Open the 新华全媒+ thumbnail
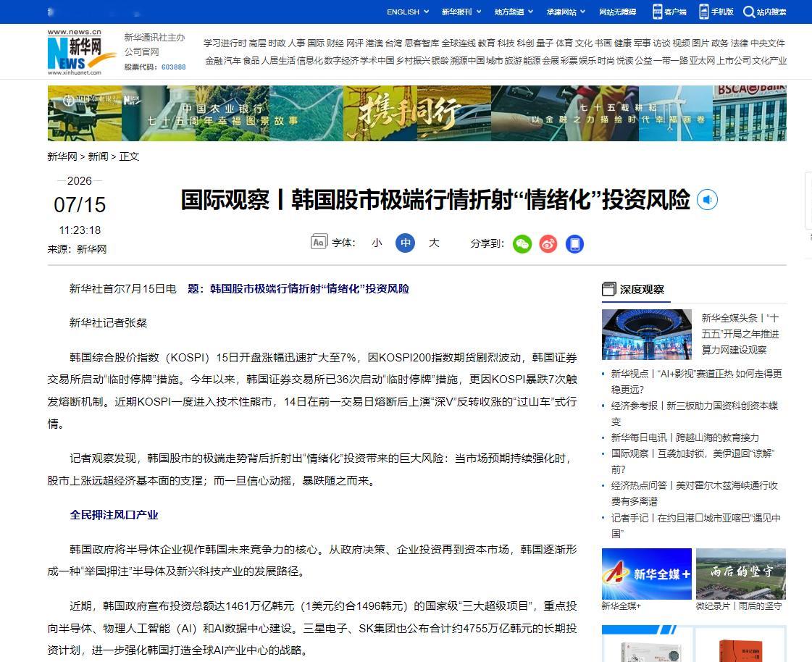This screenshot has height=662, width=812. pos(647,574)
